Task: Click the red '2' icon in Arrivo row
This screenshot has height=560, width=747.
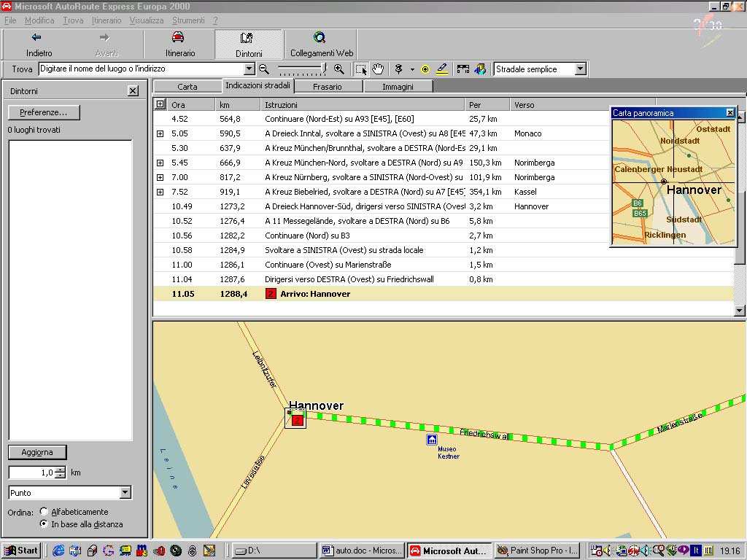Action: click(x=271, y=294)
